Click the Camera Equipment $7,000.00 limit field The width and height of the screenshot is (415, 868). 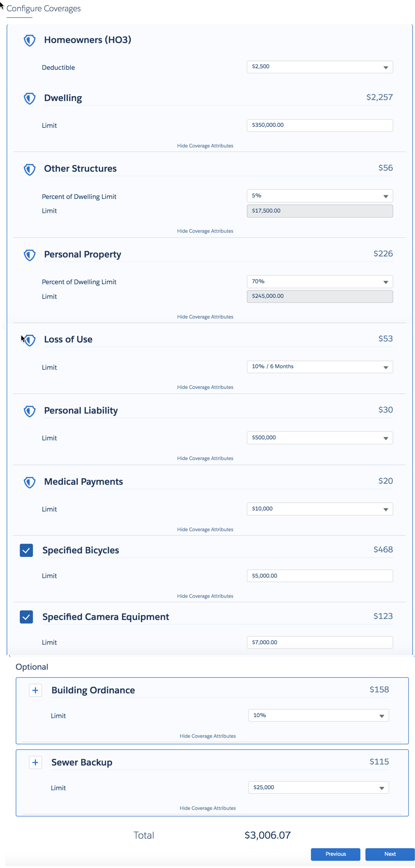[x=320, y=642]
